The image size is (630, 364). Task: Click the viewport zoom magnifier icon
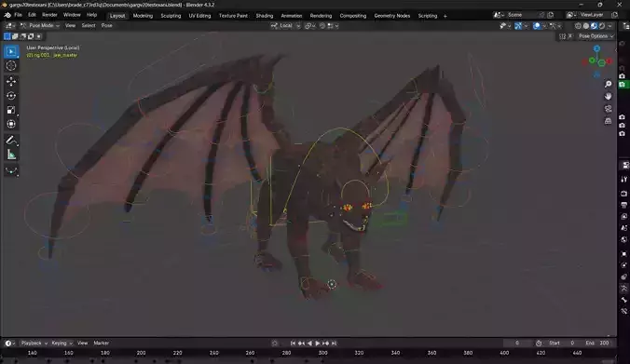[608, 84]
